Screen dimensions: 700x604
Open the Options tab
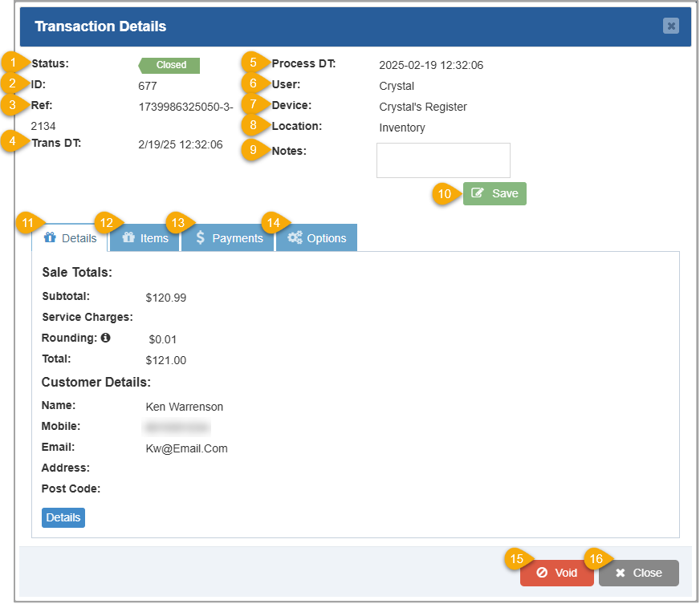[316, 237]
